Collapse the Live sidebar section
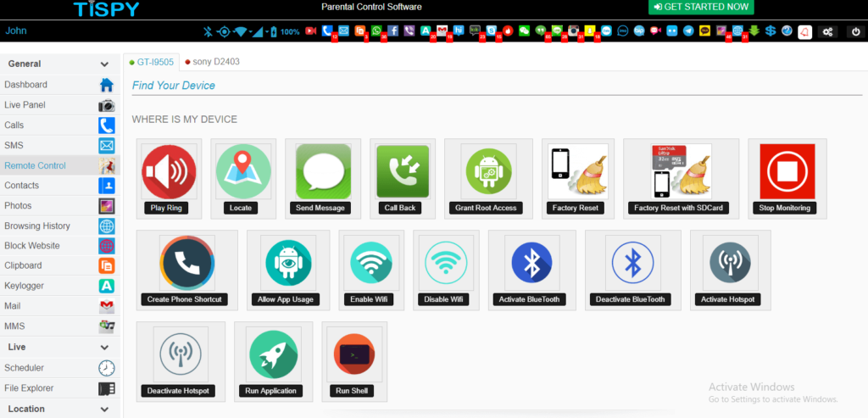This screenshot has width=868, height=418. [104, 348]
